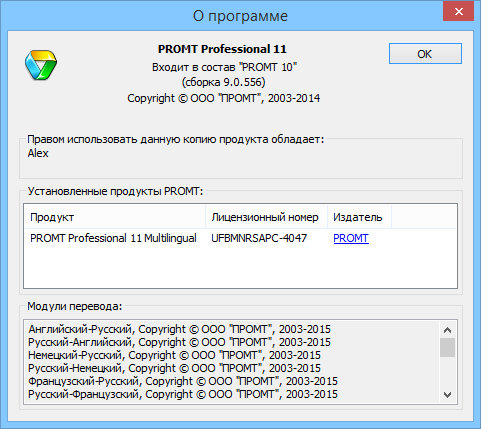Click the PROMT Professional 11 heading

pyautogui.click(x=222, y=49)
